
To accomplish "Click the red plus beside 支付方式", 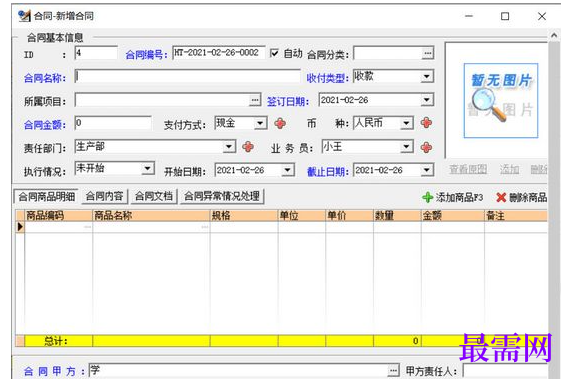I will point(280,123).
